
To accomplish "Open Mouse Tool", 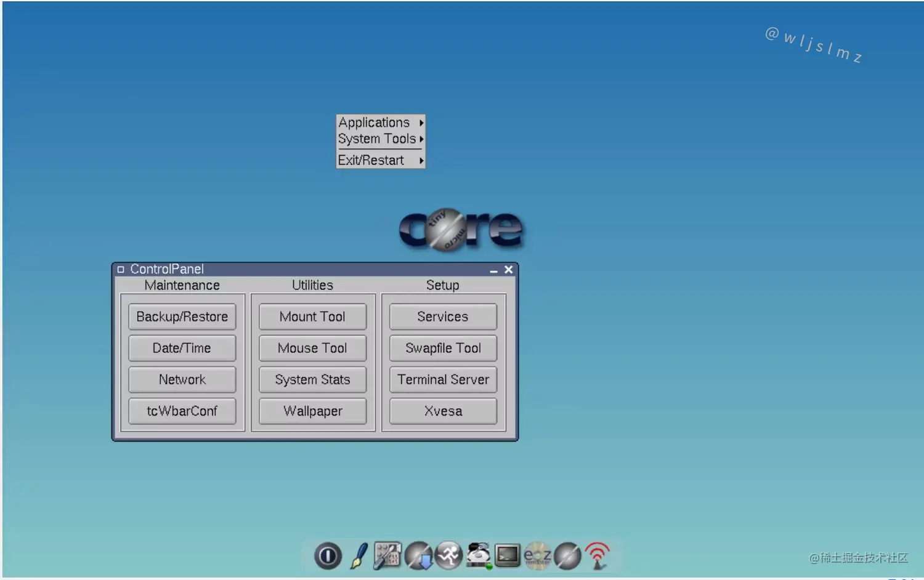I will click(x=312, y=348).
